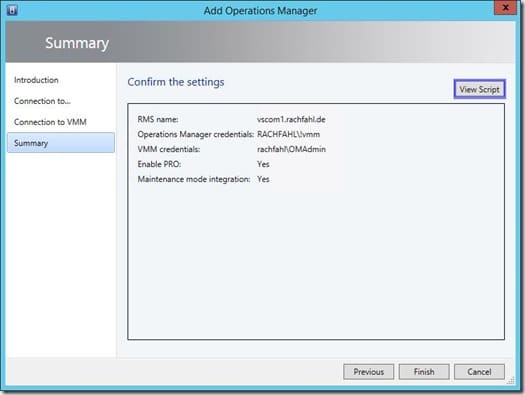Click the Add Operations Manager title text
525x395 pixels.
tap(260, 11)
